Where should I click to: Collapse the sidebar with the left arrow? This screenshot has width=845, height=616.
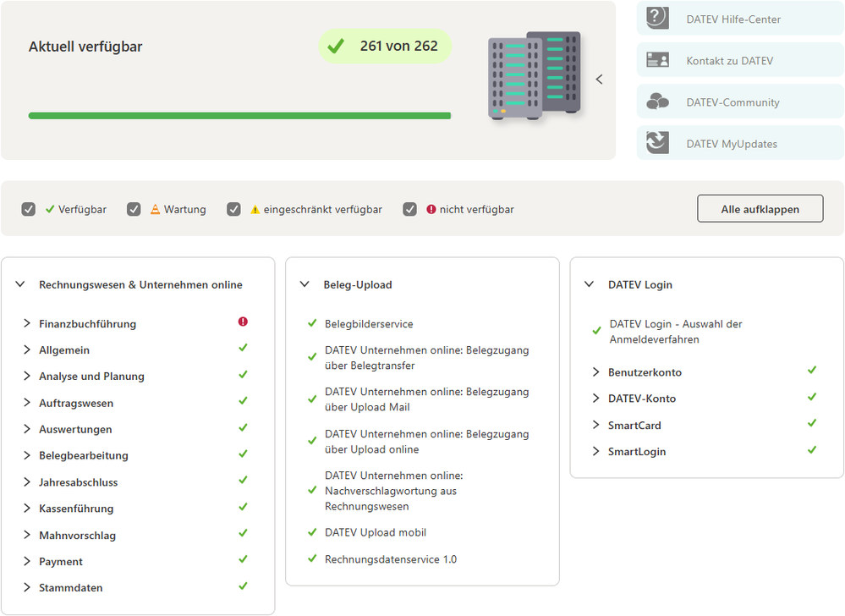click(x=599, y=80)
